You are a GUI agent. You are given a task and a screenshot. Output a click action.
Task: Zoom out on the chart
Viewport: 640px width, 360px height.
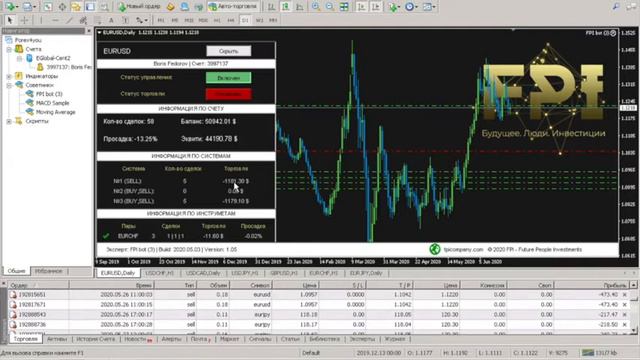point(330,7)
